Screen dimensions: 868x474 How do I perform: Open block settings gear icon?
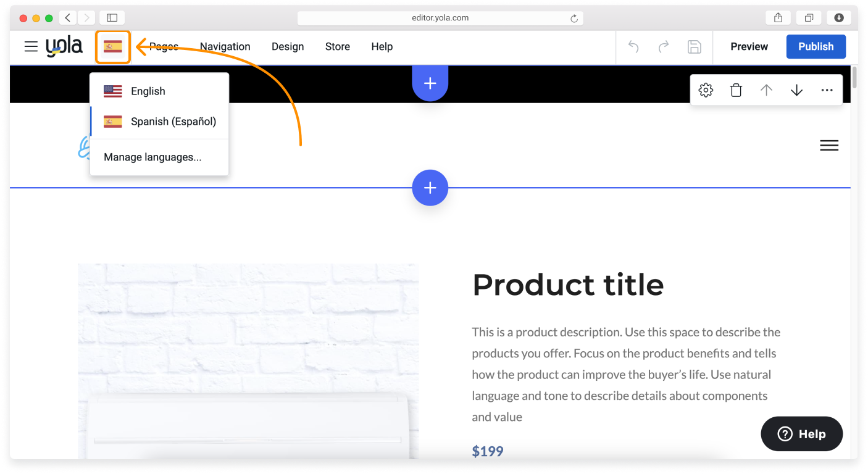click(706, 90)
